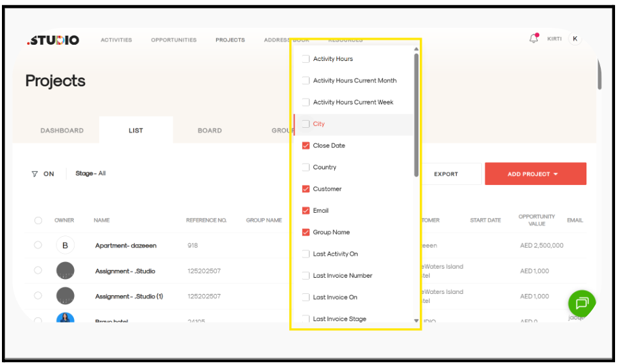This screenshot has width=617, height=364.
Task: Click scroll down arrow in column list
Action: (416, 321)
